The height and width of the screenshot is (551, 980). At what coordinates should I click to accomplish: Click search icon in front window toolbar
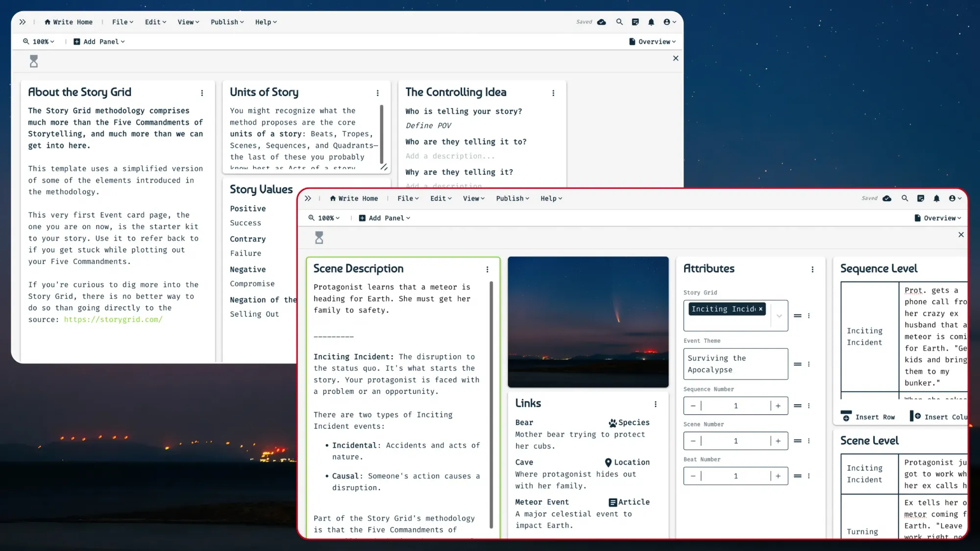[x=905, y=198]
